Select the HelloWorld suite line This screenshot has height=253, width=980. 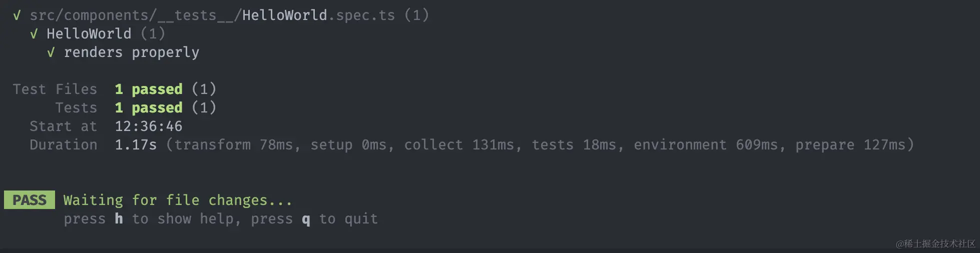coord(106,34)
